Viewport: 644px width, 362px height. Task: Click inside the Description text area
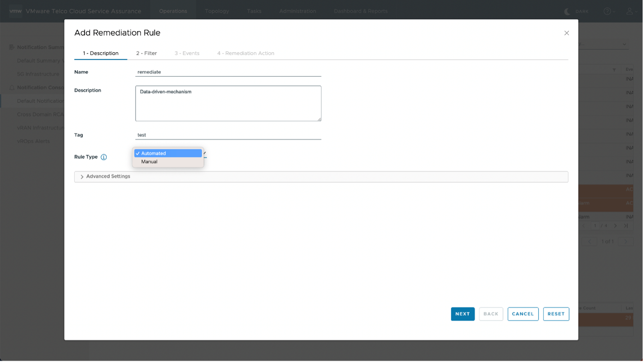pos(228,104)
